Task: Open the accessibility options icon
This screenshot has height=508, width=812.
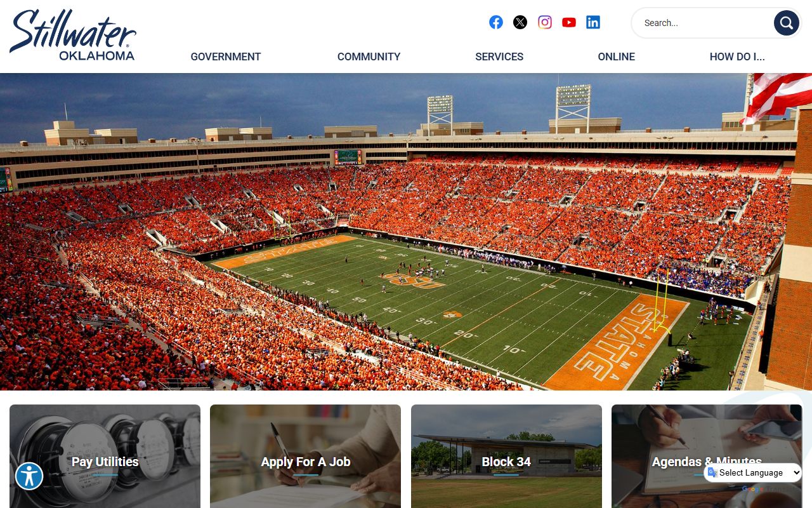Action: (x=29, y=476)
